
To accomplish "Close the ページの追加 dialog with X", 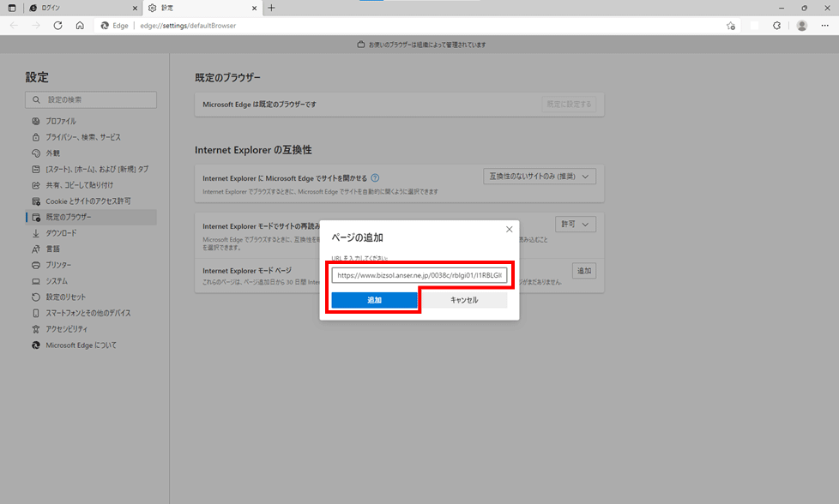I will click(x=509, y=229).
